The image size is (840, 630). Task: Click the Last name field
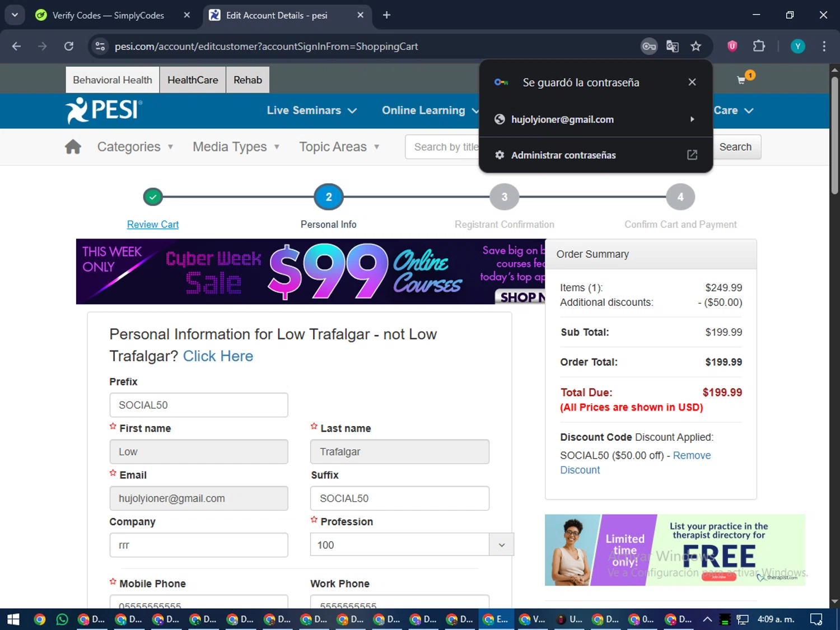click(x=400, y=452)
